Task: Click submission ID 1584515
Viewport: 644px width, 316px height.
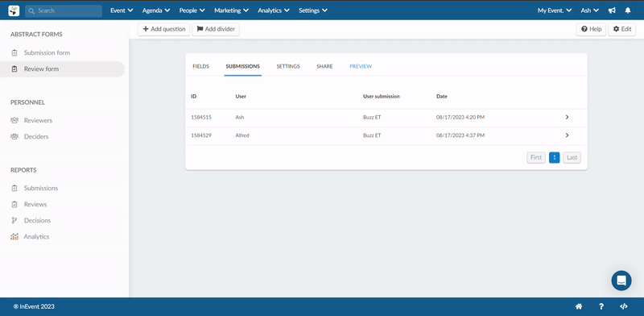Action: click(201, 117)
